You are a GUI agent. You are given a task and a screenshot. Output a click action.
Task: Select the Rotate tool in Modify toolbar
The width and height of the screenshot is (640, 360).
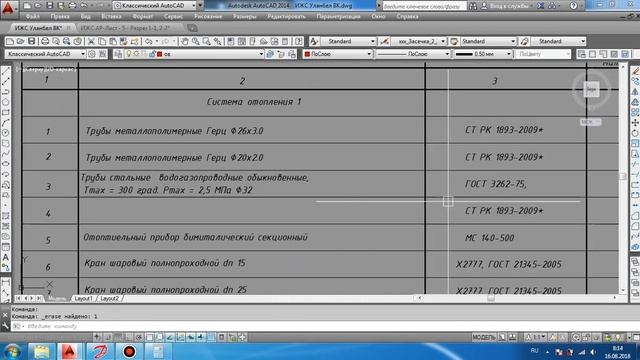point(635,133)
